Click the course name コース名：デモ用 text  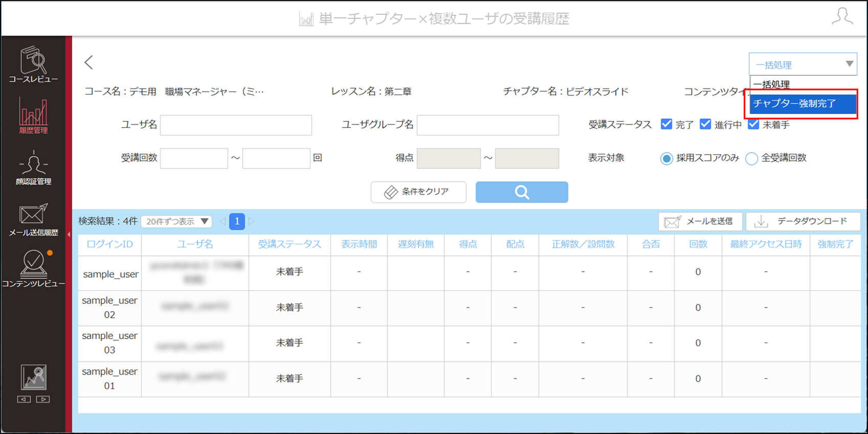(174, 92)
